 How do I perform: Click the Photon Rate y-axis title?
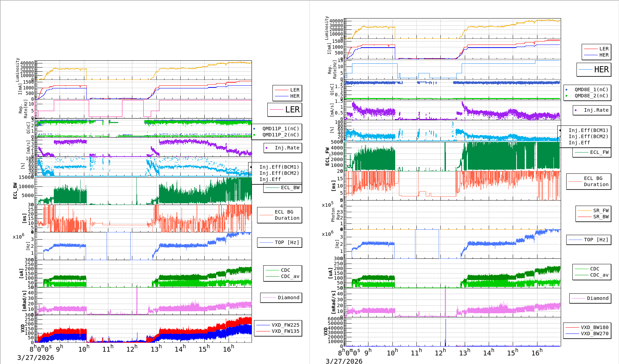336,215
